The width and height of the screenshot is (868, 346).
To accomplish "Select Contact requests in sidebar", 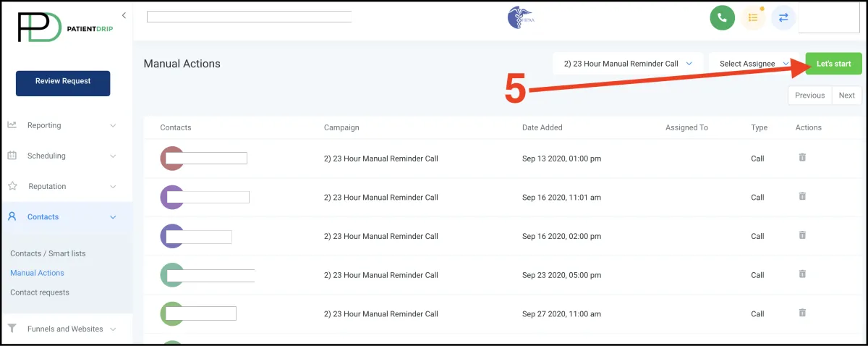I will point(40,292).
